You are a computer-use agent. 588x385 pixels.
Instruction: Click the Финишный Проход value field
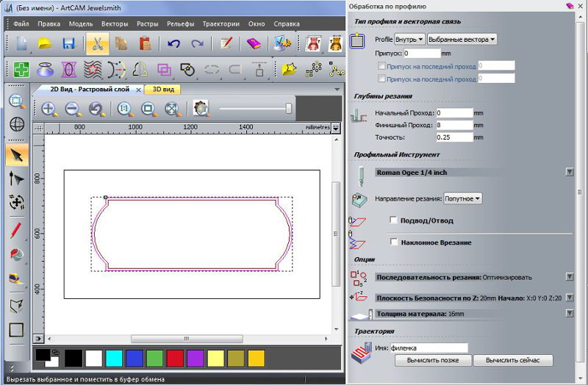(454, 125)
